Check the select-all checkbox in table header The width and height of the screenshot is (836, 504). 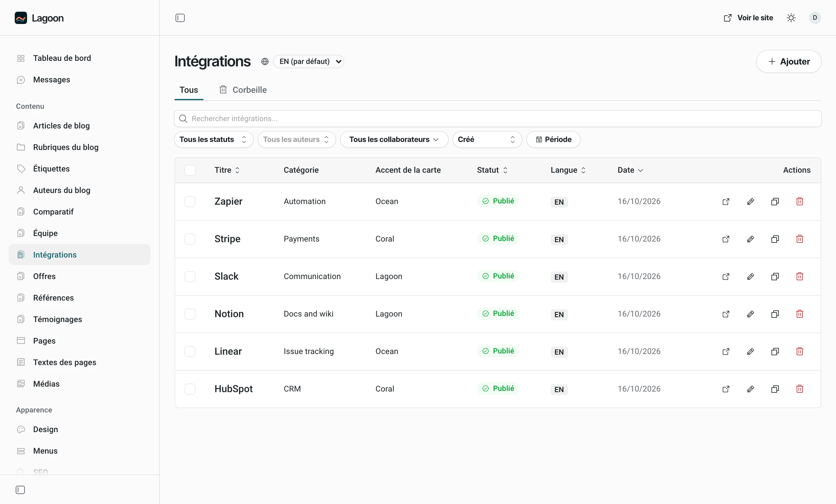coord(190,170)
